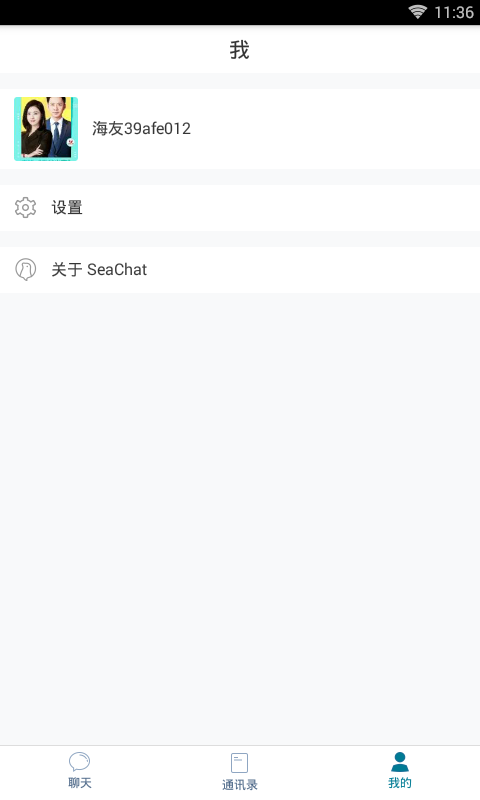This screenshot has height=800, width=480.
Task: Tap the 11:36 clock in status bar
Action: [x=454, y=12]
